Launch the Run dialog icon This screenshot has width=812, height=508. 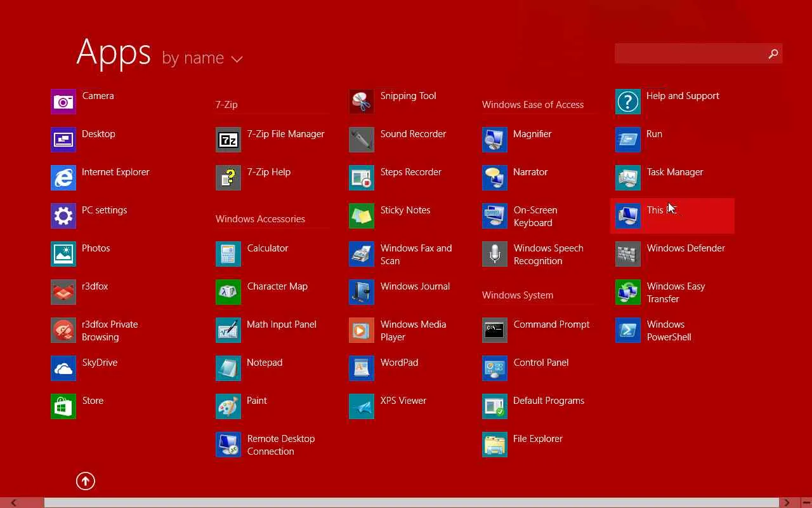click(x=628, y=140)
